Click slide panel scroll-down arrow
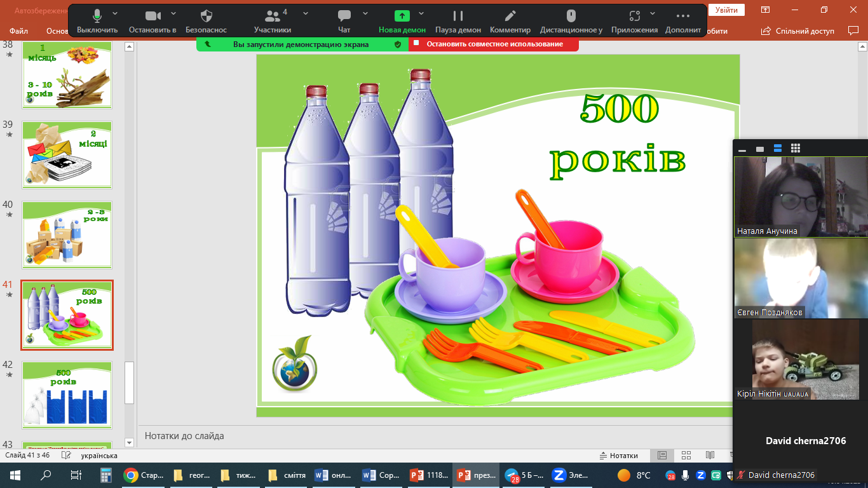 (x=129, y=442)
